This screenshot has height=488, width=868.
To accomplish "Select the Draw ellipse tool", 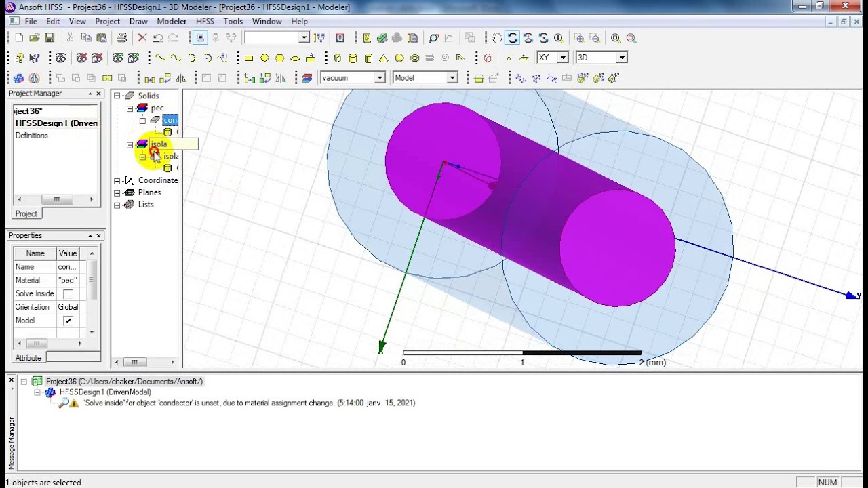I will (x=295, y=58).
